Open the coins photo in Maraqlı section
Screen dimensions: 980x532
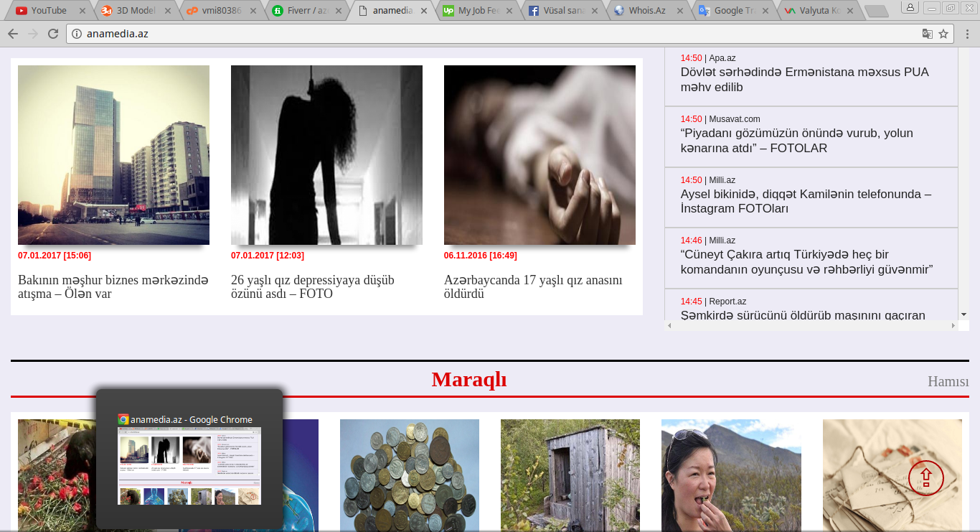pos(410,475)
